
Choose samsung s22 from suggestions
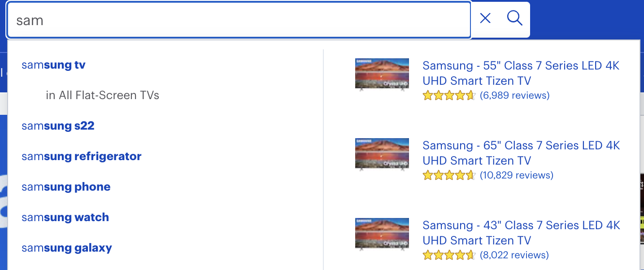58,126
